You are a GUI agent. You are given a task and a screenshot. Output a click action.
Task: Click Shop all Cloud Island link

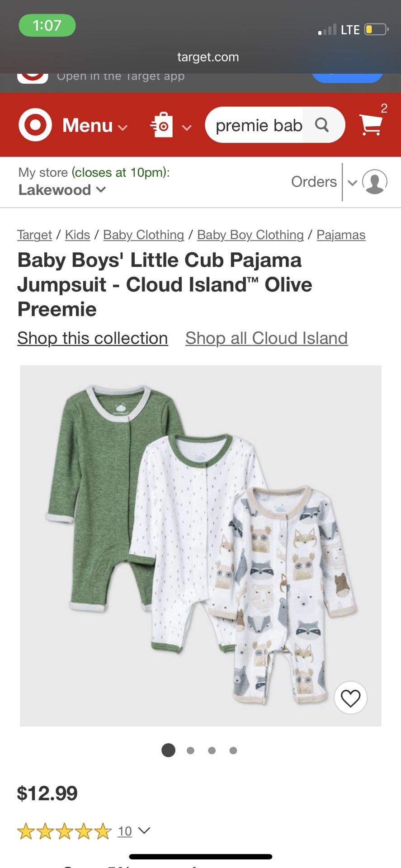coord(267,338)
